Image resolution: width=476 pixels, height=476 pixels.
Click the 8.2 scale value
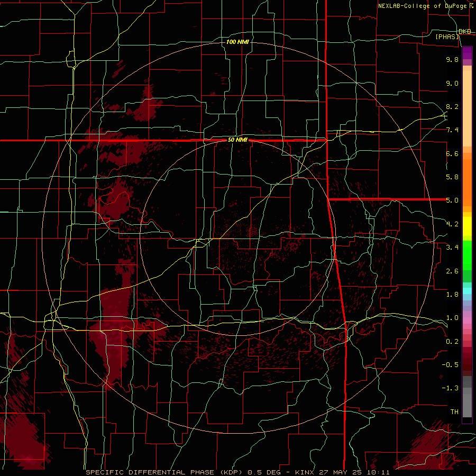pos(452,107)
